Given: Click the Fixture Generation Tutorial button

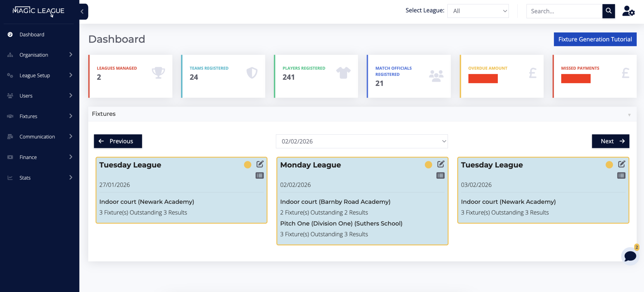Looking at the screenshot, I should pos(595,39).
